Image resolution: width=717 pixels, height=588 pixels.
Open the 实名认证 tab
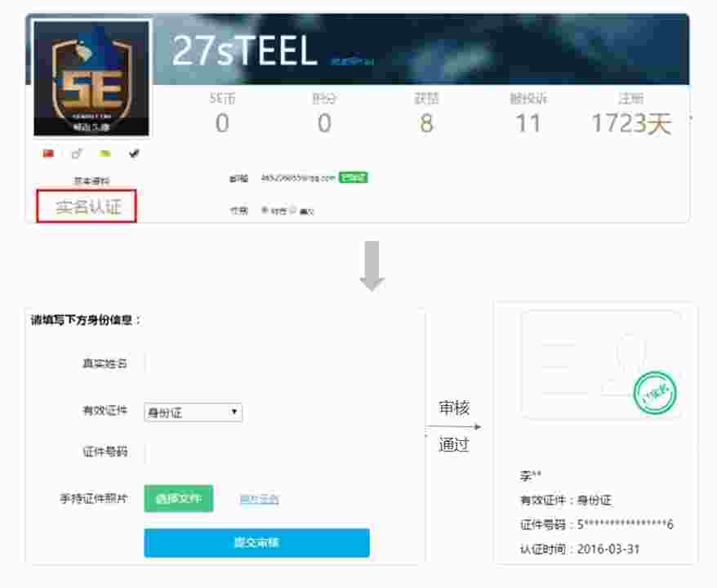click(x=87, y=207)
